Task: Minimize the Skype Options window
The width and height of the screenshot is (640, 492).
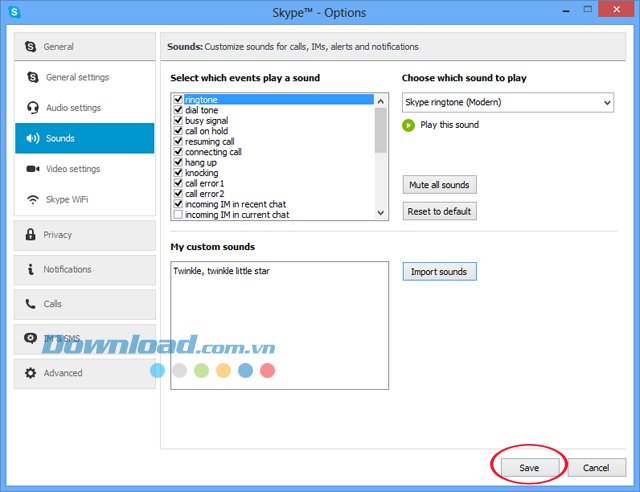Action: coord(566,10)
